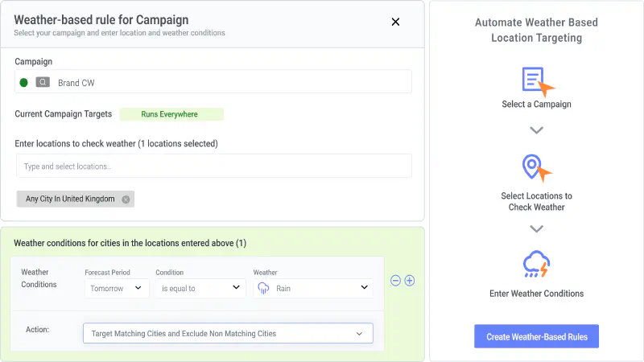Close the Weather-based rule dialog
This screenshot has height=362, width=644.
[395, 23]
